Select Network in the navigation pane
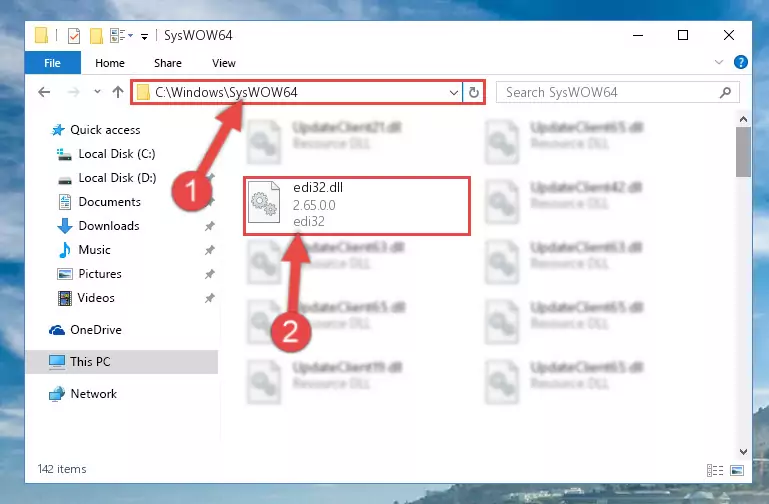 click(93, 394)
